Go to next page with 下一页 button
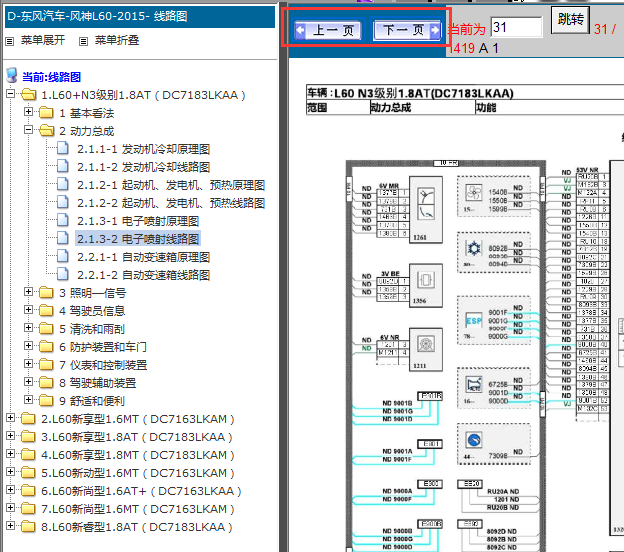The width and height of the screenshot is (624, 552). pyautogui.click(x=407, y=30)
